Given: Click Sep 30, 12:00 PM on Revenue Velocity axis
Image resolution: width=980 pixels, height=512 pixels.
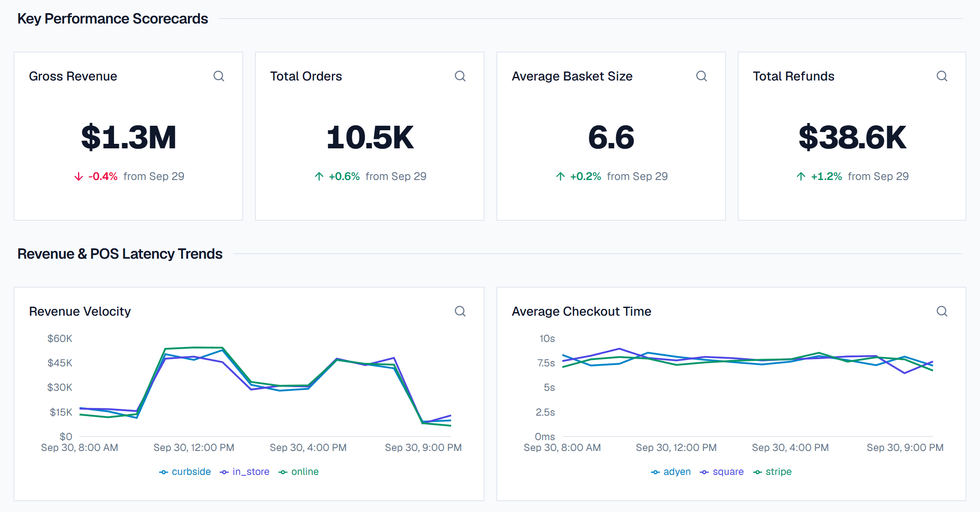Looking at the screenshot, I should (194, 448).
